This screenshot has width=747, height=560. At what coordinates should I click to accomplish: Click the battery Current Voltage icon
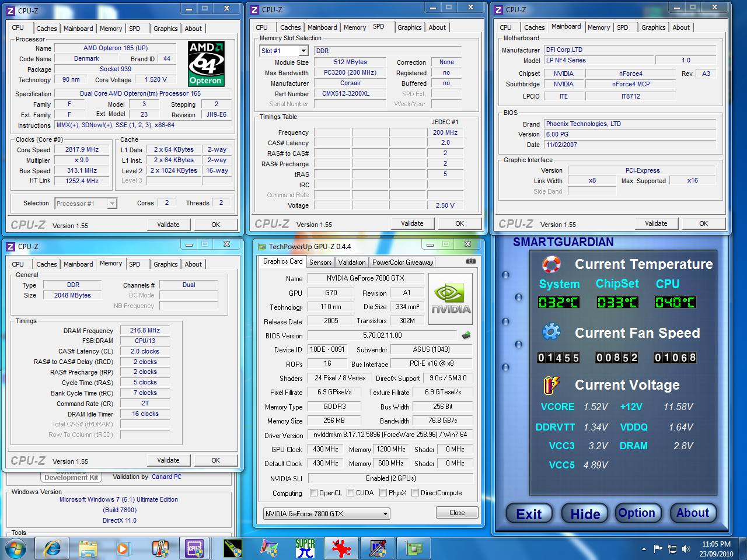(x=551, y=384)
